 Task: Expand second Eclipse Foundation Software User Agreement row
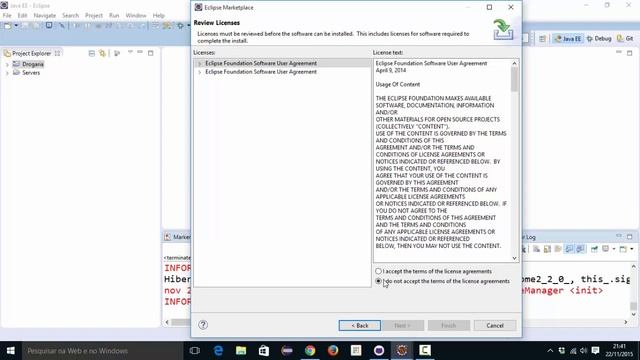pos(200,72)
